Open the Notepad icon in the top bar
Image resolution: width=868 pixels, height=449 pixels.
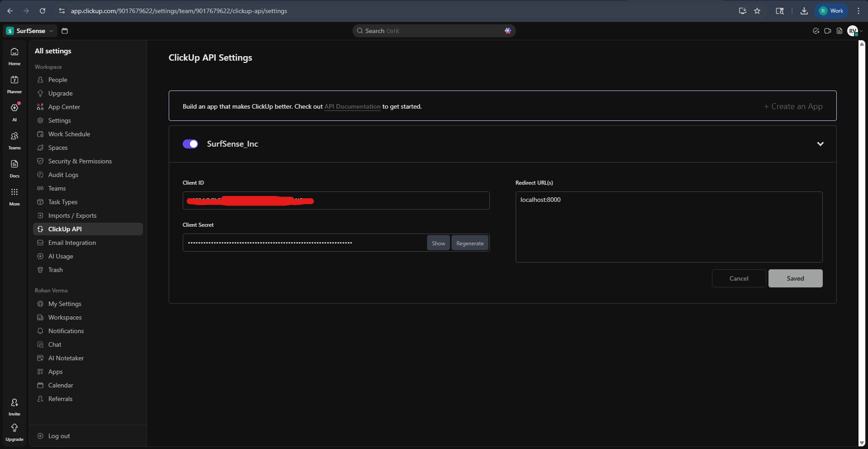tap(840, 31)
